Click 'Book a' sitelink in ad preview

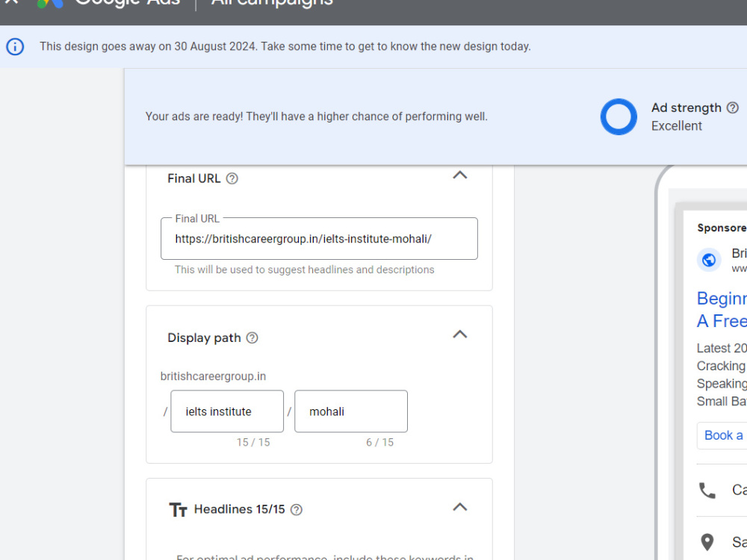pyautogui.click(x=722, y=435)
